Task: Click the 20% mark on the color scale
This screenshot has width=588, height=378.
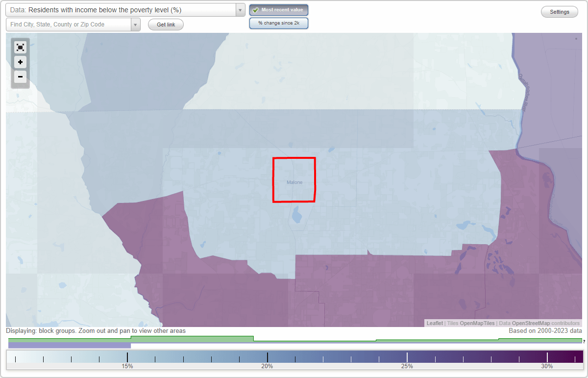Action: 267,356
